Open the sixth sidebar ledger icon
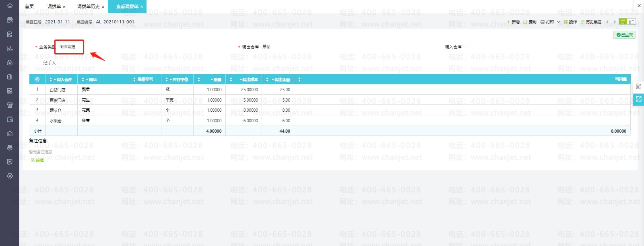Viewport: 644px width, 246px height. pos(10,77)
